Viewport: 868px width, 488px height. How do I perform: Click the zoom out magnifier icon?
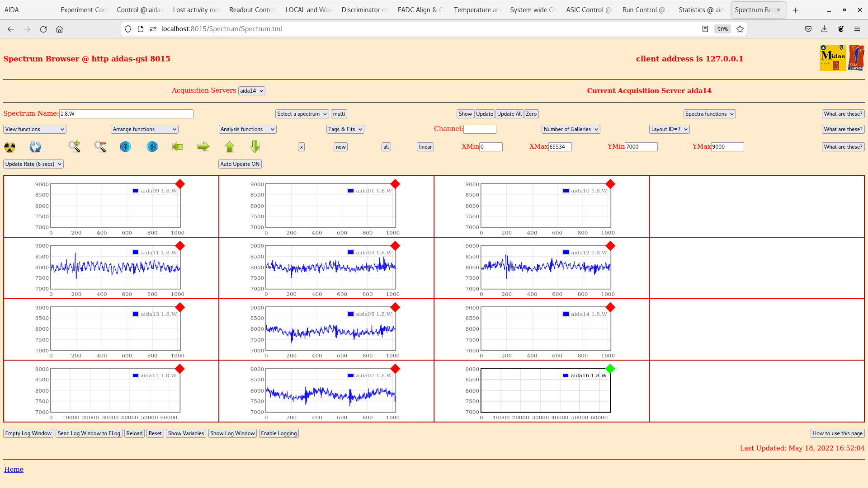point(100,146)
